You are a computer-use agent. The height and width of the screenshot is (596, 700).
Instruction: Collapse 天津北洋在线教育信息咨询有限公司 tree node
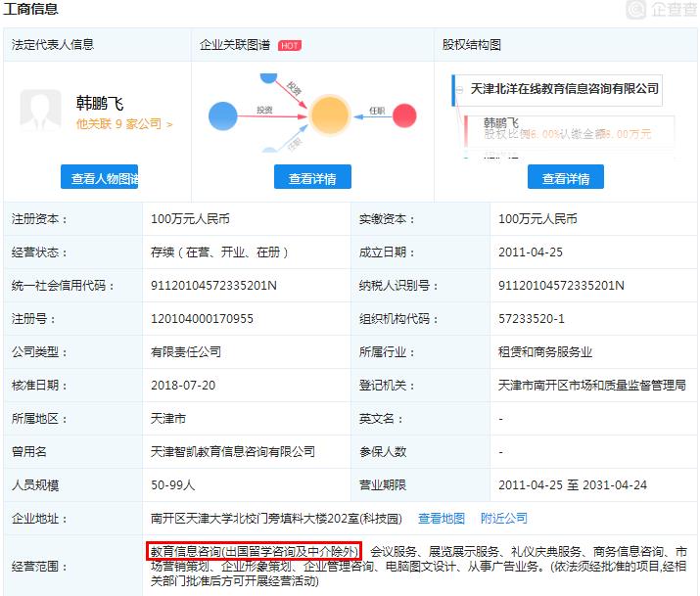tap(460, 90)
